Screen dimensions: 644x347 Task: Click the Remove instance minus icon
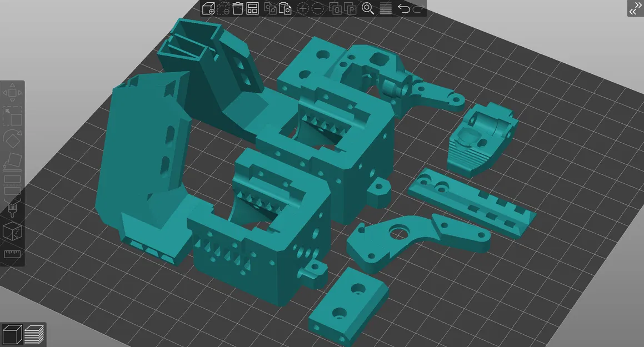(x=317, y=8)
